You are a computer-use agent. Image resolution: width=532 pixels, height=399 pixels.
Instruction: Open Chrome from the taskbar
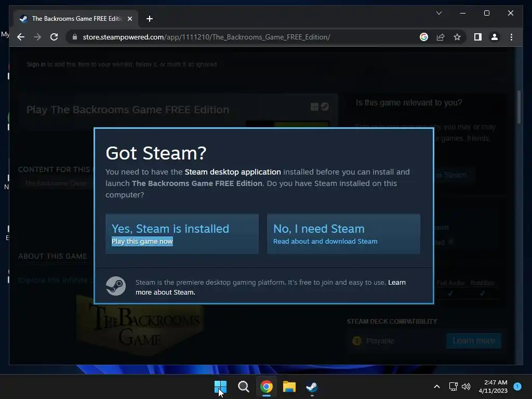267,387
